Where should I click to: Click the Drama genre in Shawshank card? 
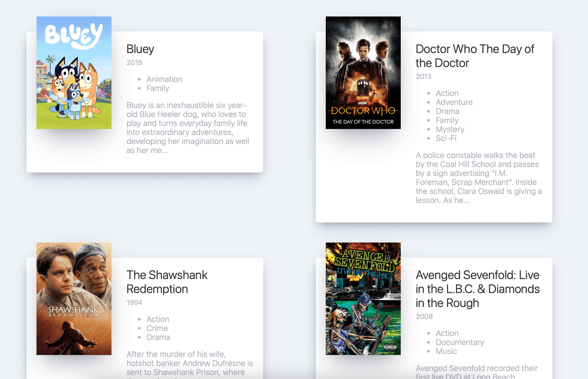tap(158, 337)
